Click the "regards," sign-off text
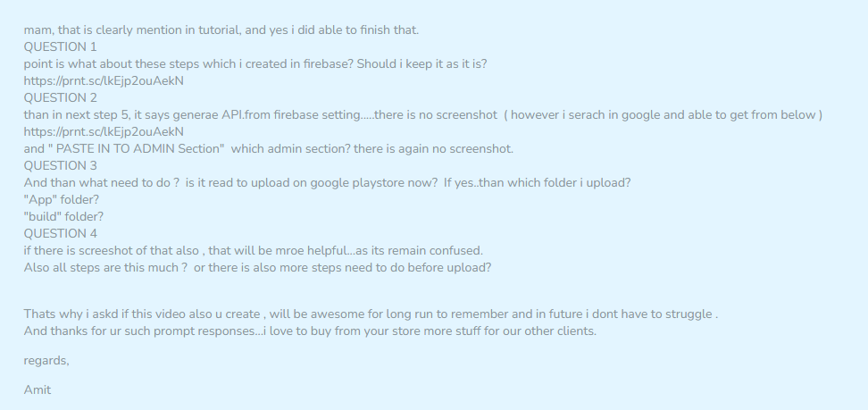Screen dimensions: 868x410 click(46, 361)
